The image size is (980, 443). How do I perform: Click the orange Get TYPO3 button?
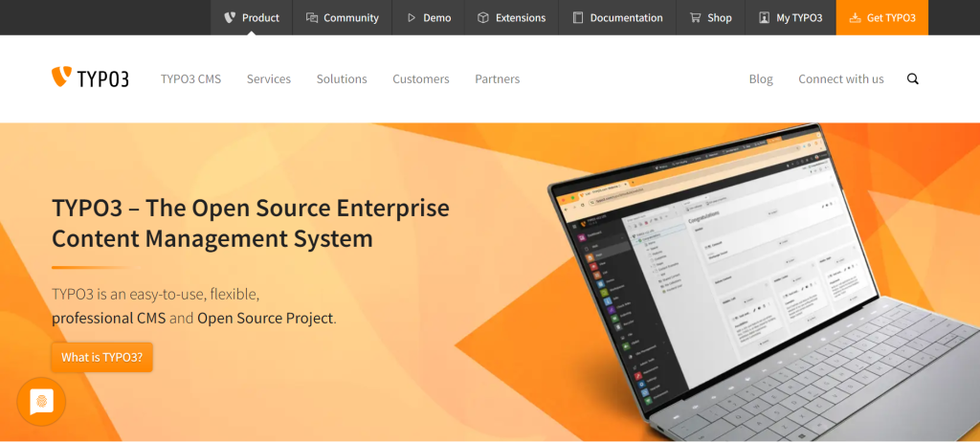click(x=882, y=17)
